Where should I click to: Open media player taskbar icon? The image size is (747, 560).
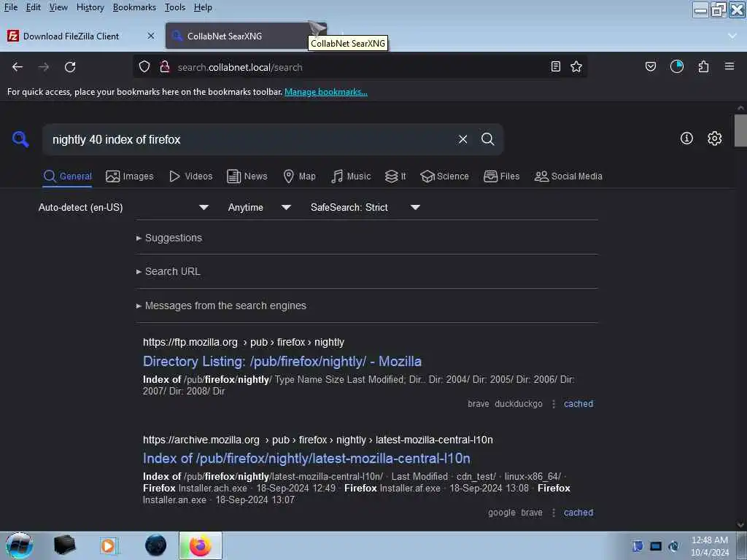tap(109, 545)
